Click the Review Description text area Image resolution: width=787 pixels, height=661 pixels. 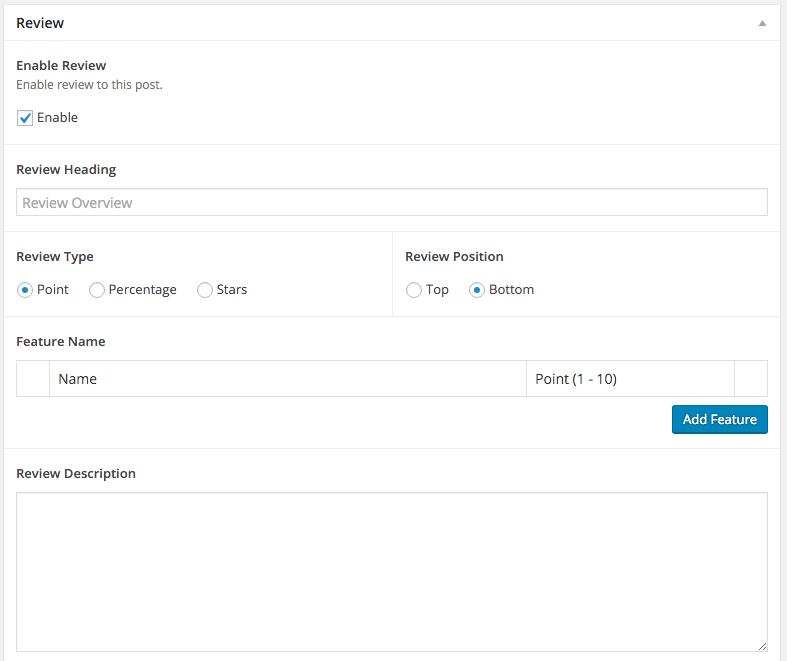[x=391, y=572]
